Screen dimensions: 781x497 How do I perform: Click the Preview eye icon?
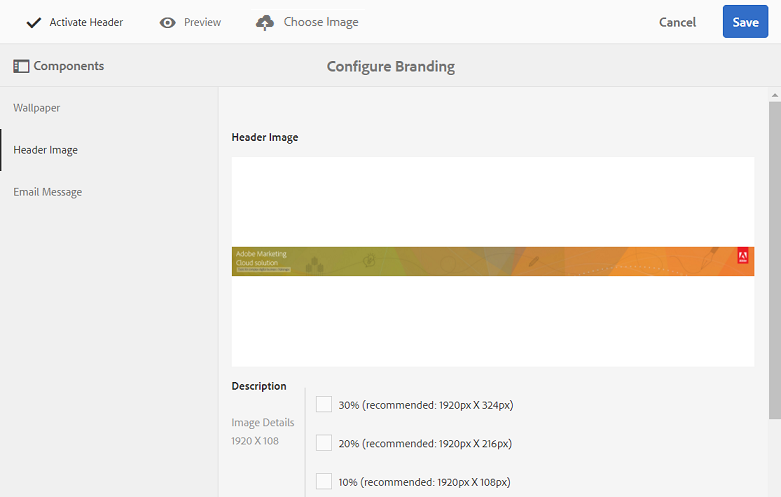[167, 23]
